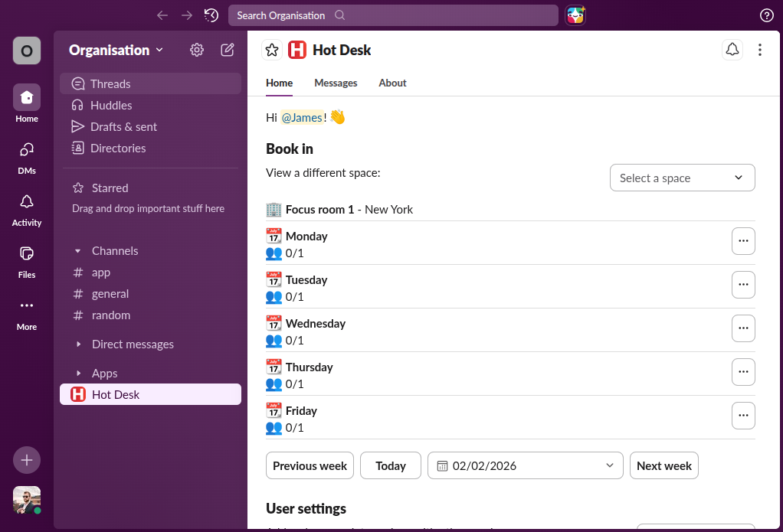Open DMs from the left rail
Viewport: 783px width, 532px height.
[26, 155]
